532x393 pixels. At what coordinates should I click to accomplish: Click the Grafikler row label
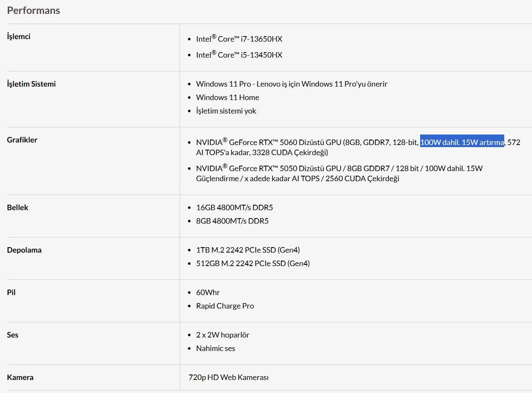(x=22, y=140)
